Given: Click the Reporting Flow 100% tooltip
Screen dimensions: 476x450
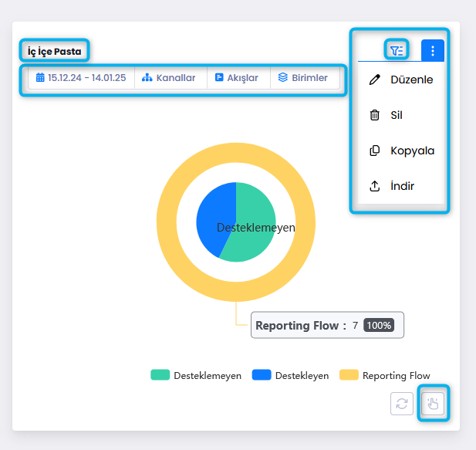Looking at the screenshot, I should point(327,326).
